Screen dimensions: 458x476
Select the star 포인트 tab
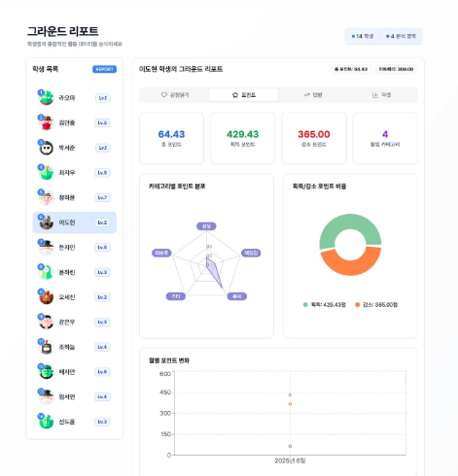pos(244,95)
